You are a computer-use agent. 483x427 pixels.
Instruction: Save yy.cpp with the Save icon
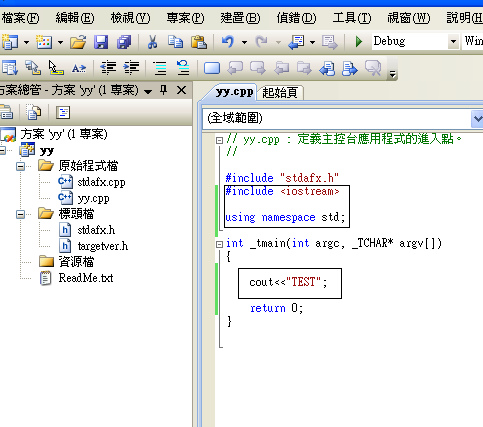[101, 42]
